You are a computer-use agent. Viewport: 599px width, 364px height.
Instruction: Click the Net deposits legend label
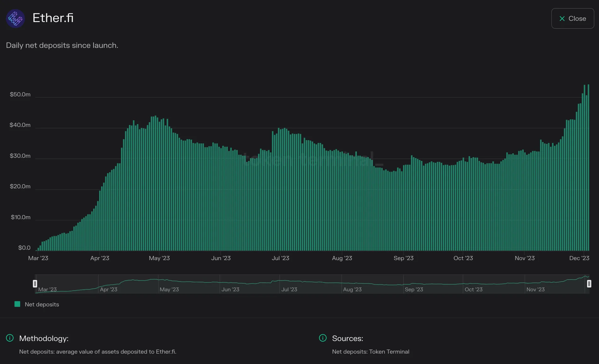click(x=42, y=304)
